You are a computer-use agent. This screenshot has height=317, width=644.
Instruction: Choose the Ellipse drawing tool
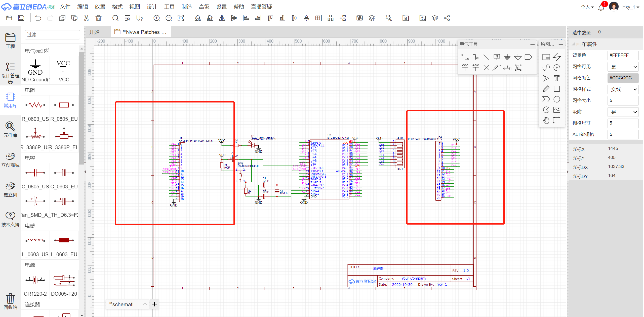pyautogui.click(x=557, y=99)
